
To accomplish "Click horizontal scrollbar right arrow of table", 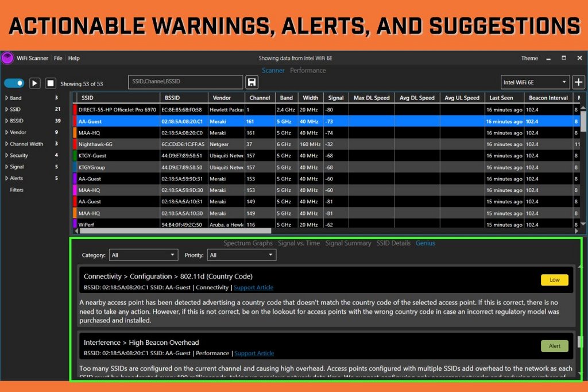I will pos(577,231).
